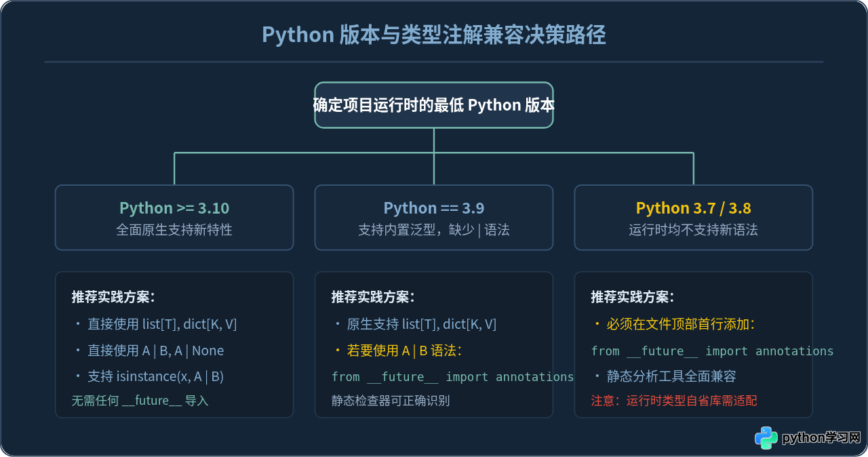Click the import annotations code in Python 3.9 card
The width and height of the screenshot is (868, 457).
(x=453, y=376)
